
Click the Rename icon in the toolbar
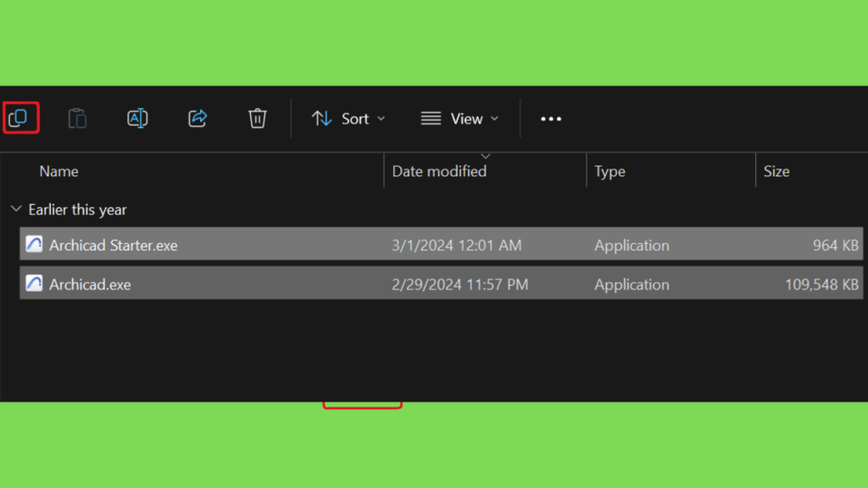(137, 119)
